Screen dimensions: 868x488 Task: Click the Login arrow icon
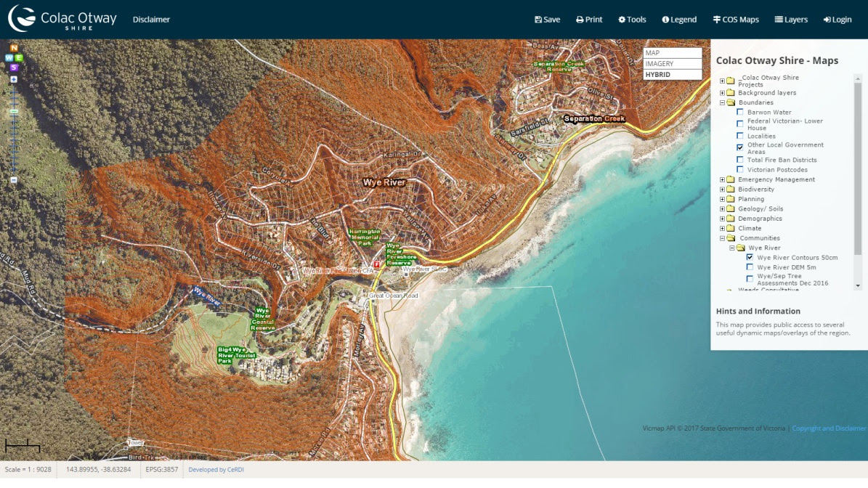[827, 20]
